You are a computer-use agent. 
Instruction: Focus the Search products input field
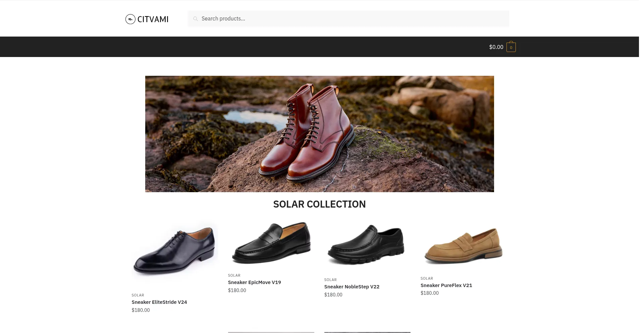click(352, 19)
